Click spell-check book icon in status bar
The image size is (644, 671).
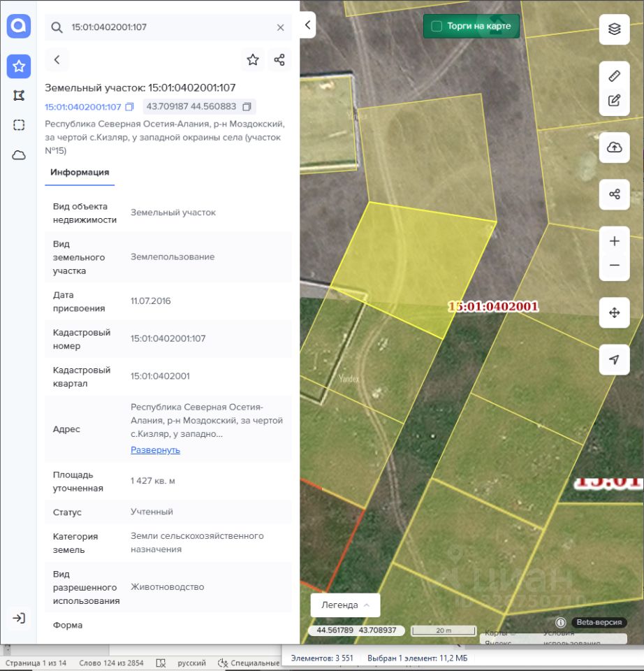(x=161, y=663)
